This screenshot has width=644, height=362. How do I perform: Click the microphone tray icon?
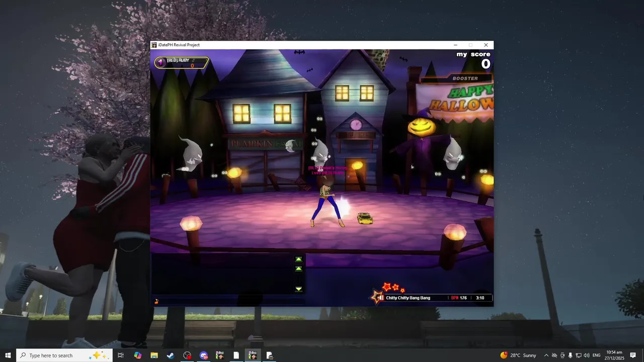(571, 355)
